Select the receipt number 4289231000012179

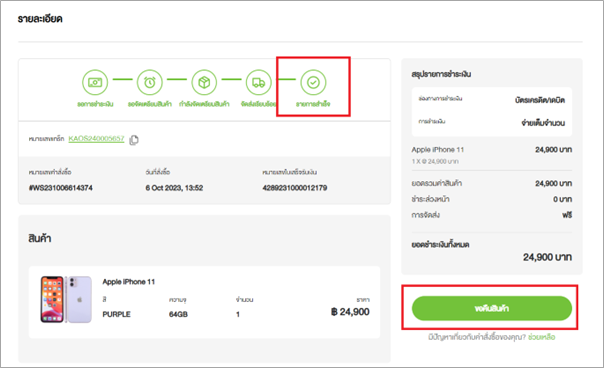[x=295, y=188]
